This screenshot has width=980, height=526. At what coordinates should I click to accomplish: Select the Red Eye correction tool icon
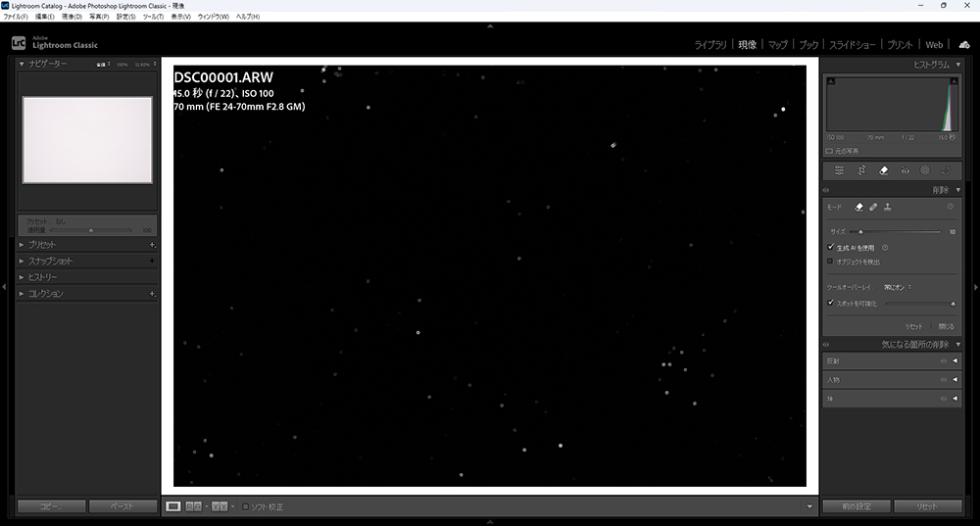[905, 170]
